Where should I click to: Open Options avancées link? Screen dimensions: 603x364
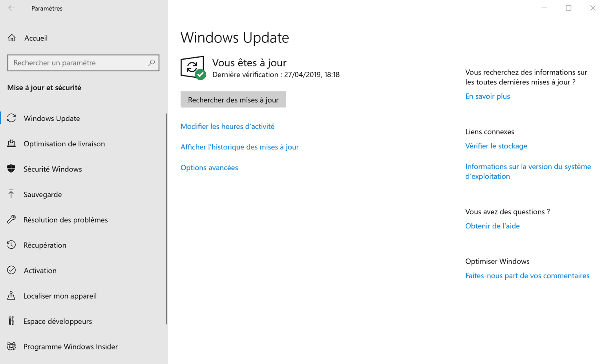209,167
